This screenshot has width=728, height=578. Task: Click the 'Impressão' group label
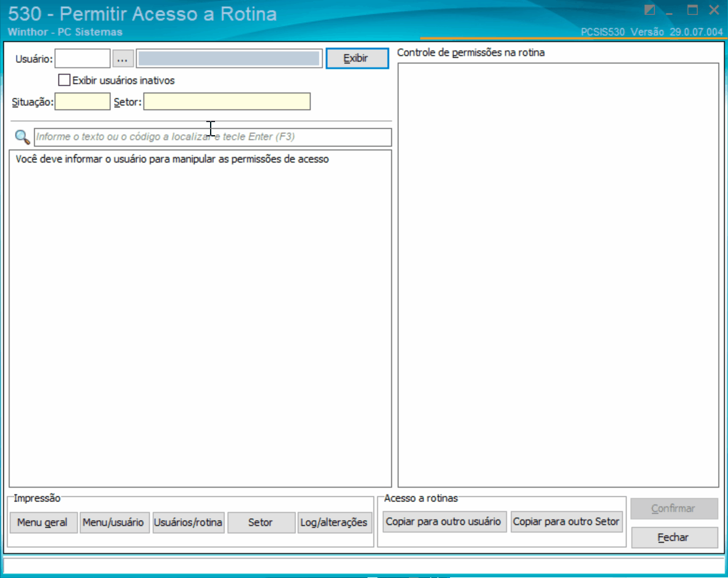coord(37,498)
